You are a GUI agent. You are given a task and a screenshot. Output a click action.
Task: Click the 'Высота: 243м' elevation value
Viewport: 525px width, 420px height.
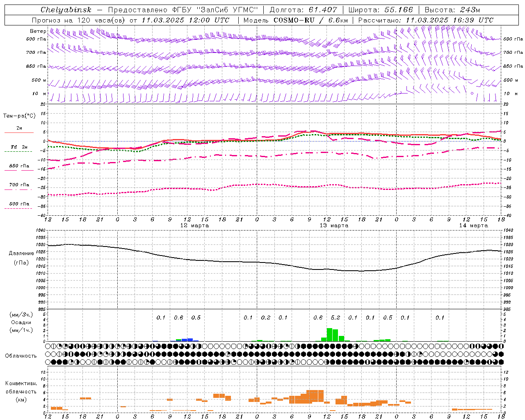pyautogui.click(x=452, y=10)
